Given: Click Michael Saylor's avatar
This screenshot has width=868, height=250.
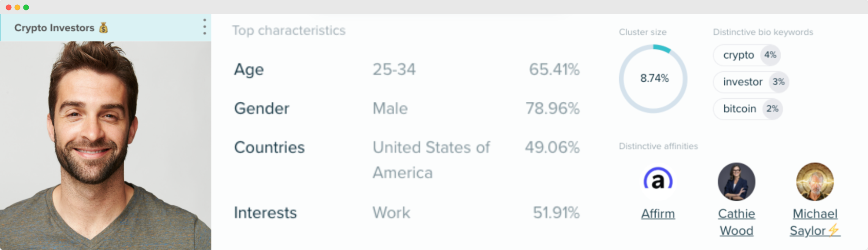Looking at the screenshot, I should tap(815, 182).
